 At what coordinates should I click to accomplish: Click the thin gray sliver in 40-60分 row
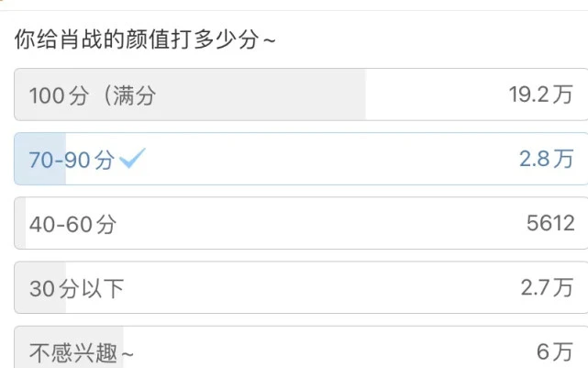(x=20, y=223)
